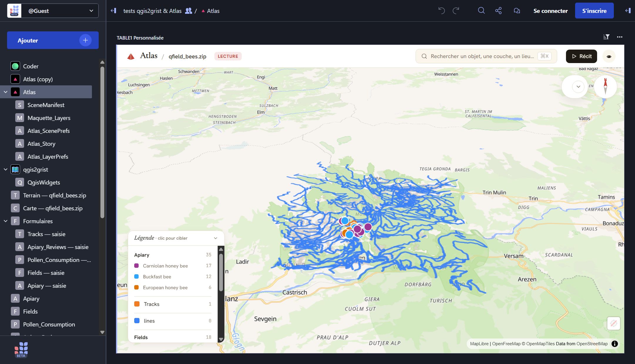Image resolution: width=635 pixels, height=364 pixels.
Task: Click the legend panel scrollbar
Action: coord(221,273)
